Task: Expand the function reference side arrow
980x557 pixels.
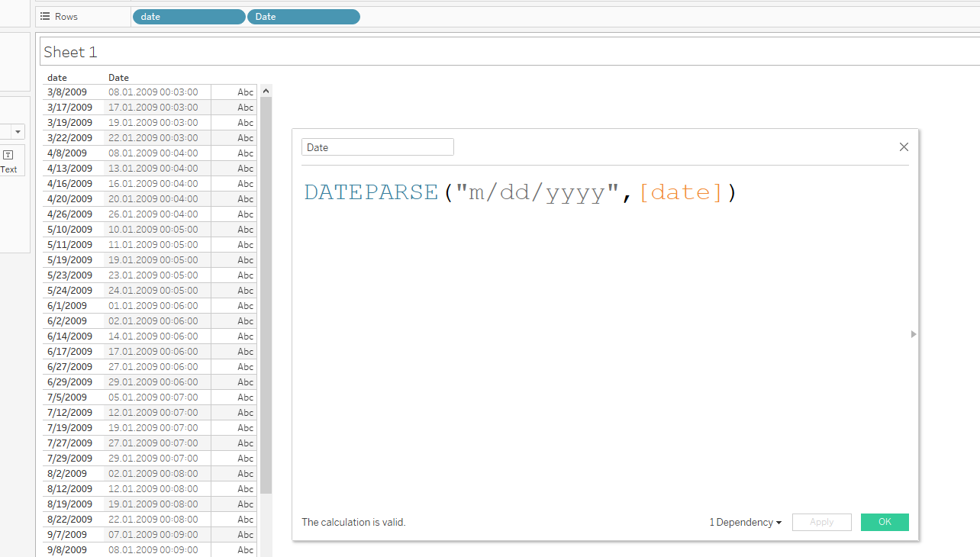Action: pyautogui.click(x=914, y=334)
